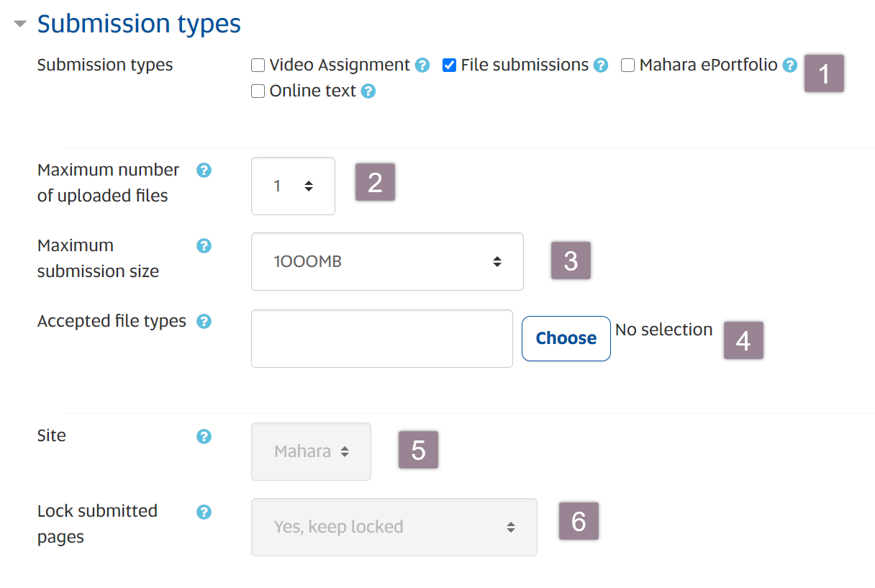Open the Lock submitted pages dropdown
The image size is (875, 588).
click(x=394, y=526)
